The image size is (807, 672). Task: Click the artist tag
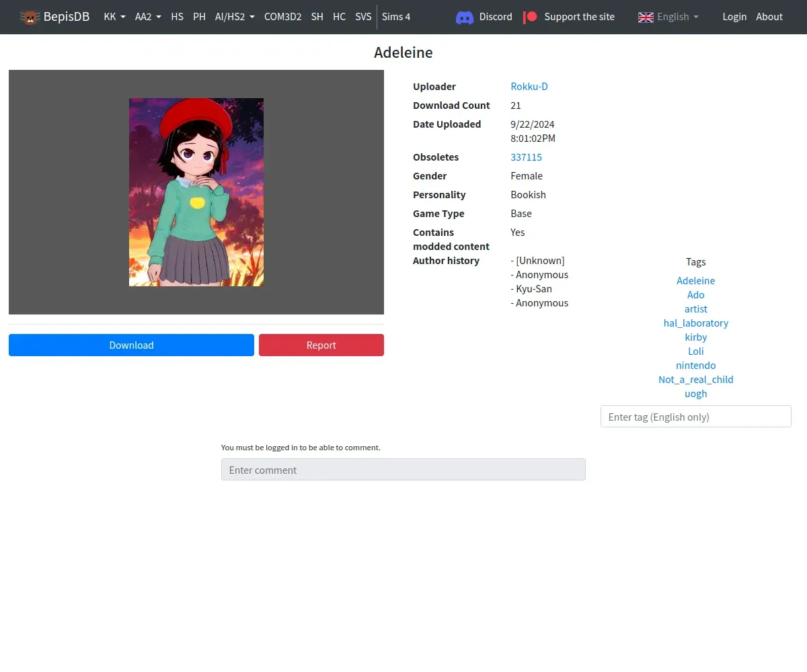click(695, 308)
